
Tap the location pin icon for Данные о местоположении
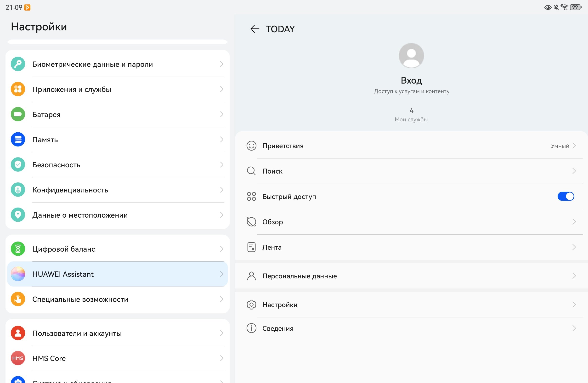coord(18,215)
